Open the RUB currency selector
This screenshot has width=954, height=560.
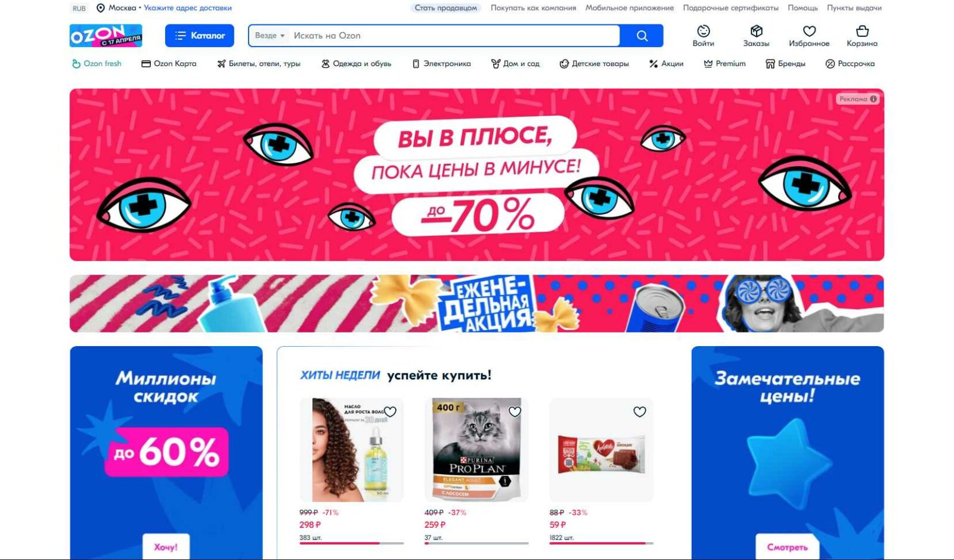[79, 8]
